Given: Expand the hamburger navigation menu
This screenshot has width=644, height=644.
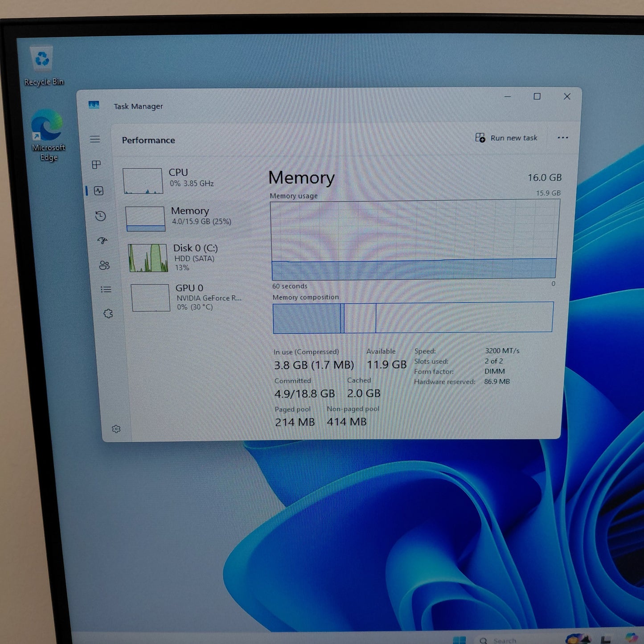Looking at the screenshot, I should (95, 139).
